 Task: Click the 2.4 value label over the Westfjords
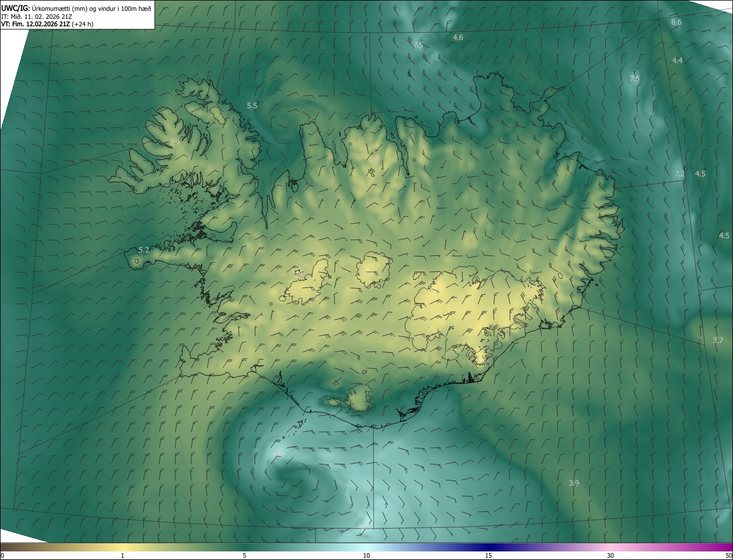pyautogui.click(x=175, y=142)
